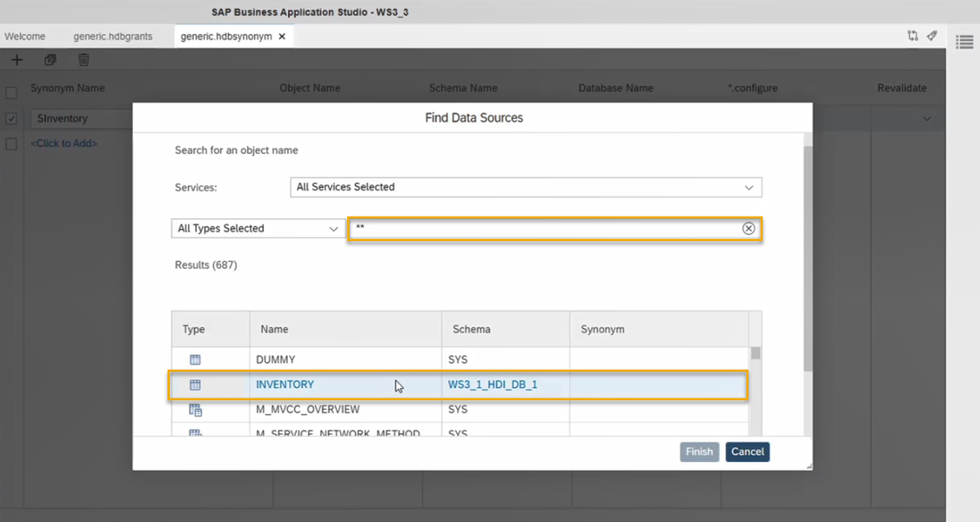Click the Cancel button

pos(748,452)
